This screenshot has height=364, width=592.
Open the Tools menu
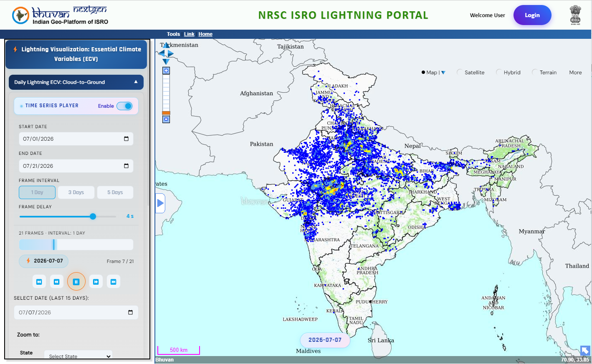173,34
